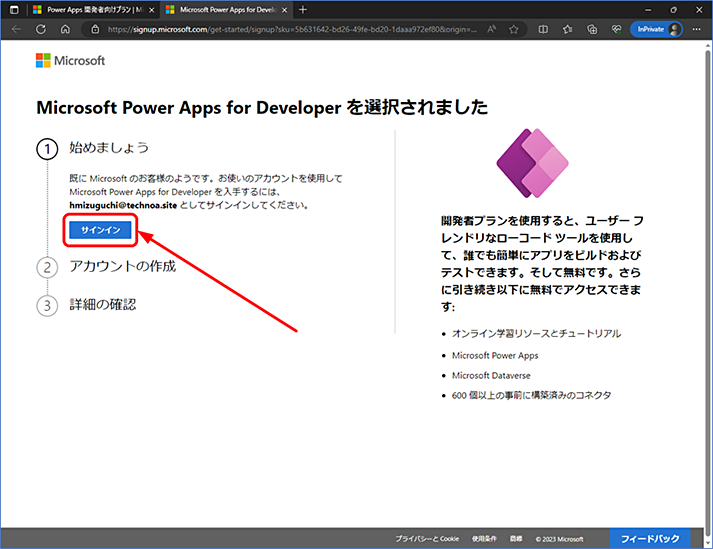
Task: Open プライバシーと Cookie footer link
Action: (x=427, y=539)
